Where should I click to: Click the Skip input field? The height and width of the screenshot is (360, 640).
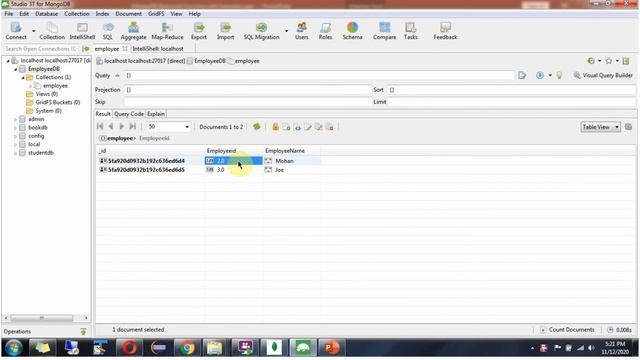(247, 102)
